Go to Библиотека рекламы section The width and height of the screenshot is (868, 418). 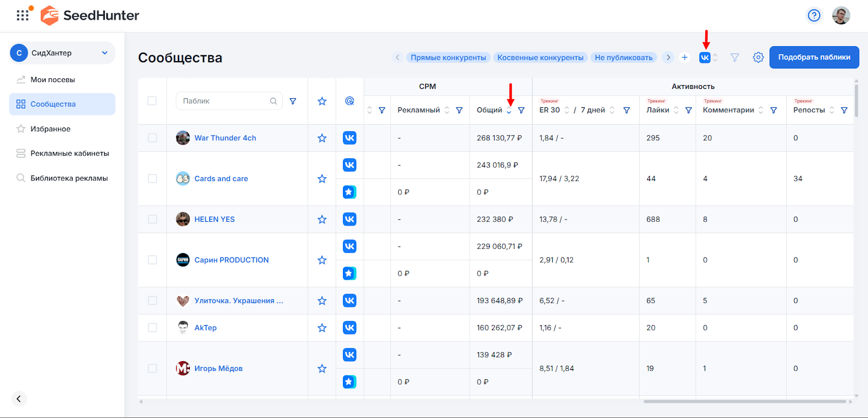69,178
